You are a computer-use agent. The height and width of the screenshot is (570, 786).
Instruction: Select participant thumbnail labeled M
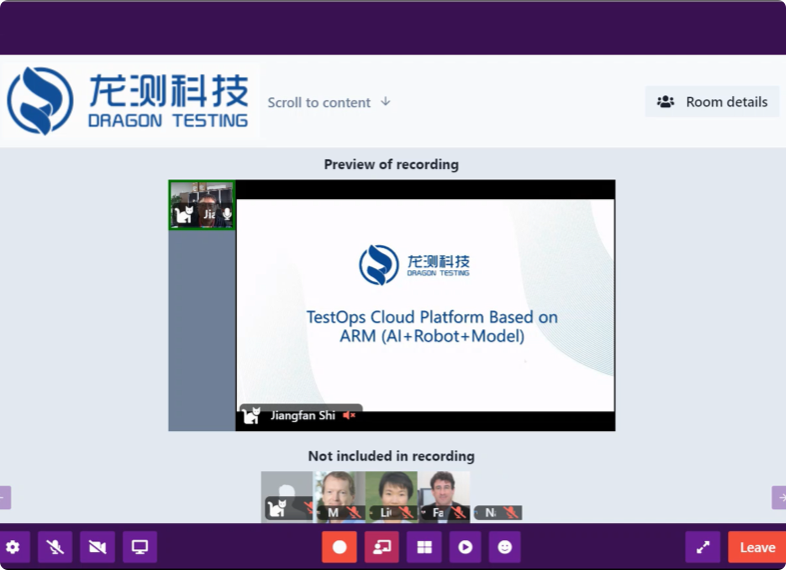(339, 497)
